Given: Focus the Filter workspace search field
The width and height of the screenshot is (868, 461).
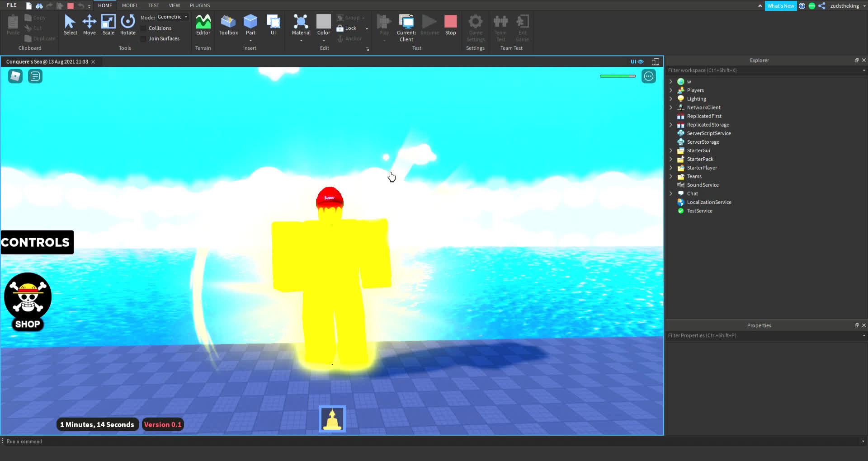Looking at the screenshot, I should tap(766, 71).
